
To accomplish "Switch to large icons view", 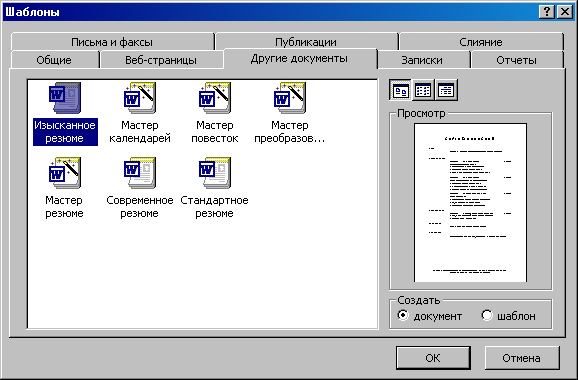I will 400,90.
